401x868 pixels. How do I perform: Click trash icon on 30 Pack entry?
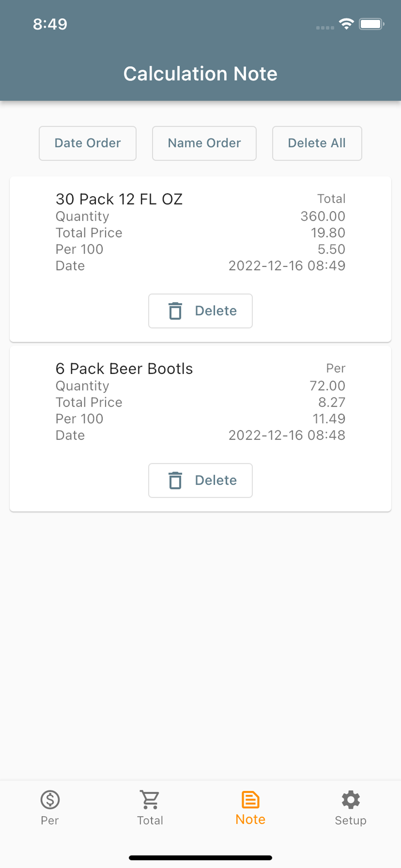175,311
